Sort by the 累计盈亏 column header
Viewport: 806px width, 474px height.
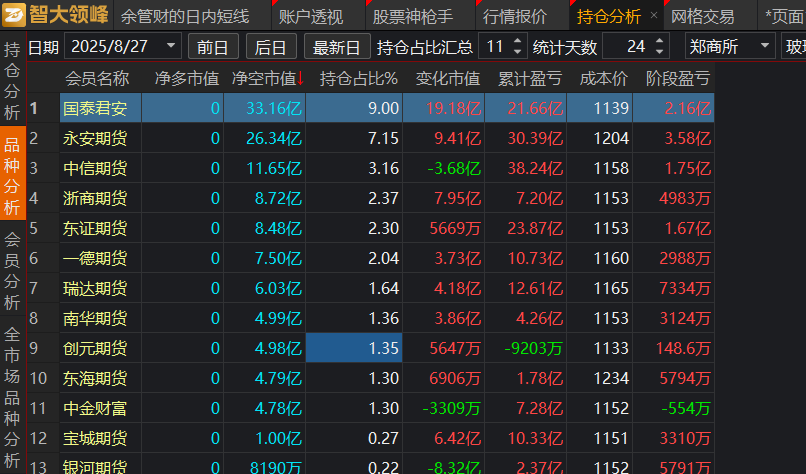pyautogui.click(x=529, y=79)
